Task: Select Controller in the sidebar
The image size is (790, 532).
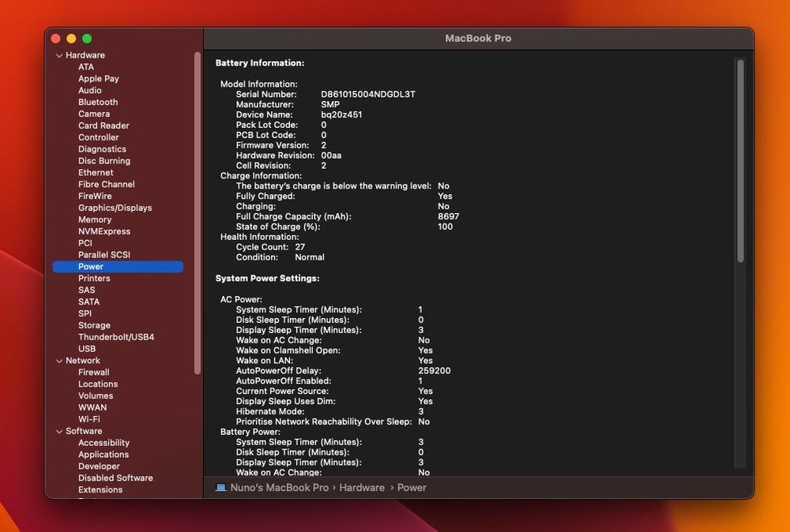Action: (99, 137)
